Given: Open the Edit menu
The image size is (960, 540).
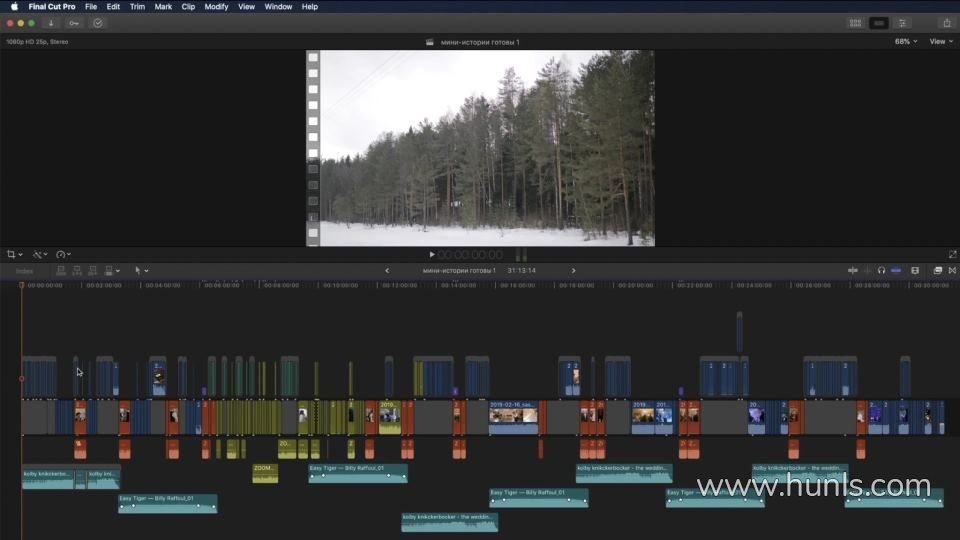Looking at the screenshot, I should [x=113, y=7].
